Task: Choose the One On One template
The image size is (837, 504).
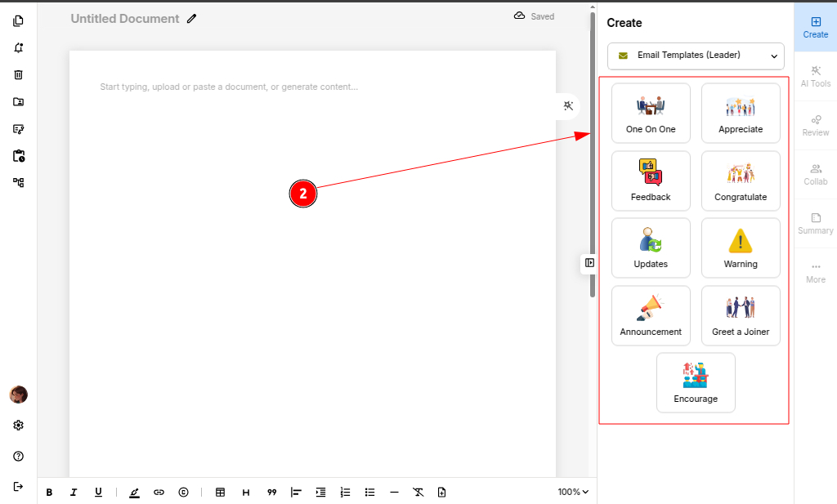Action: (651, 114)
